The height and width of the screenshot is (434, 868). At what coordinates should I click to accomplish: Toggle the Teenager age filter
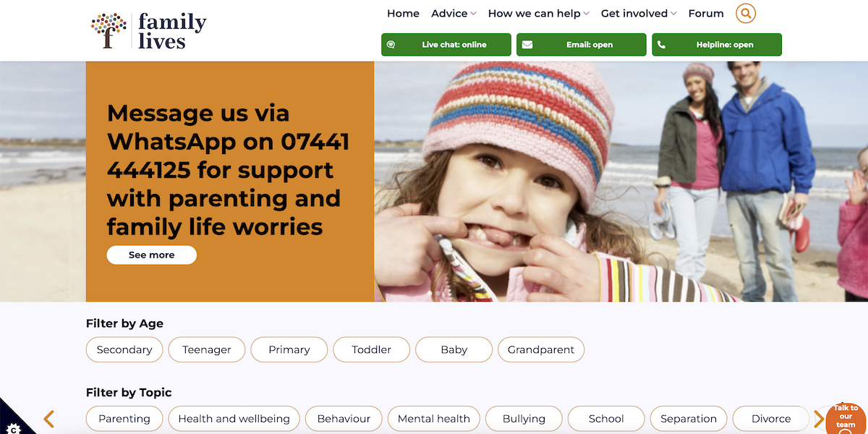(x=207, y=349)
